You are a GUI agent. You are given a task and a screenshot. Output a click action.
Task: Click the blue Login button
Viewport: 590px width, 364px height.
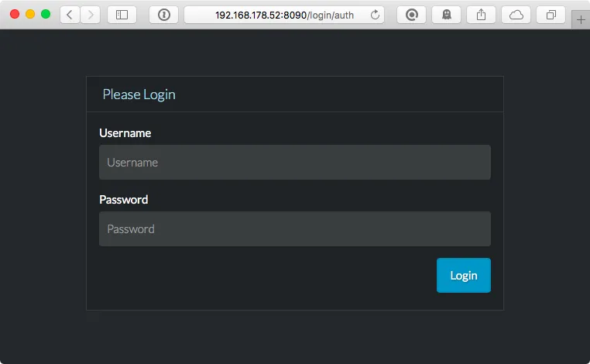464,275
